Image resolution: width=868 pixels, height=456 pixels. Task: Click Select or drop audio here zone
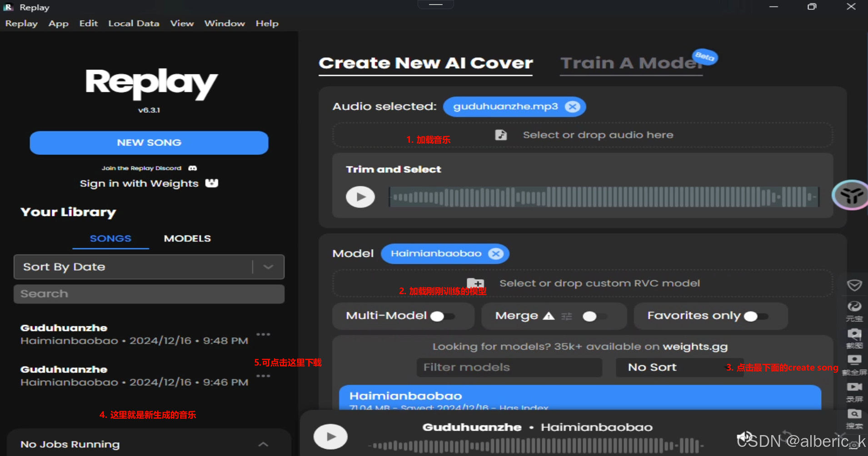pos(583,135)
